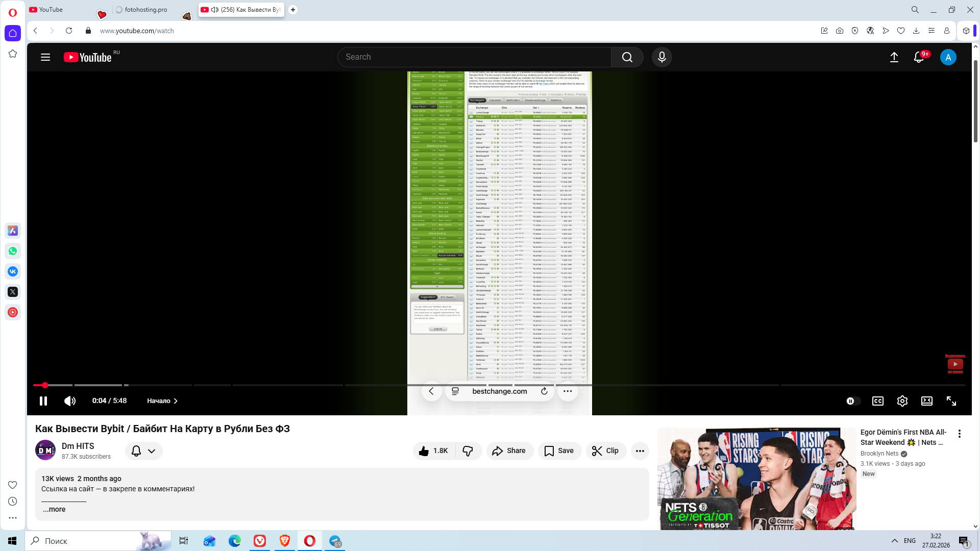Switch to fotohosting.pro tab
The width and height of the screenshot is (980, 551).
[145, 10]
